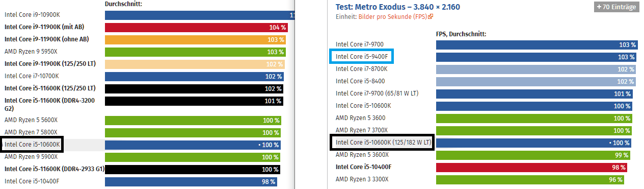
Task: Click the Intel Core i5-10600K label on left chart
Action: point(32,145)
